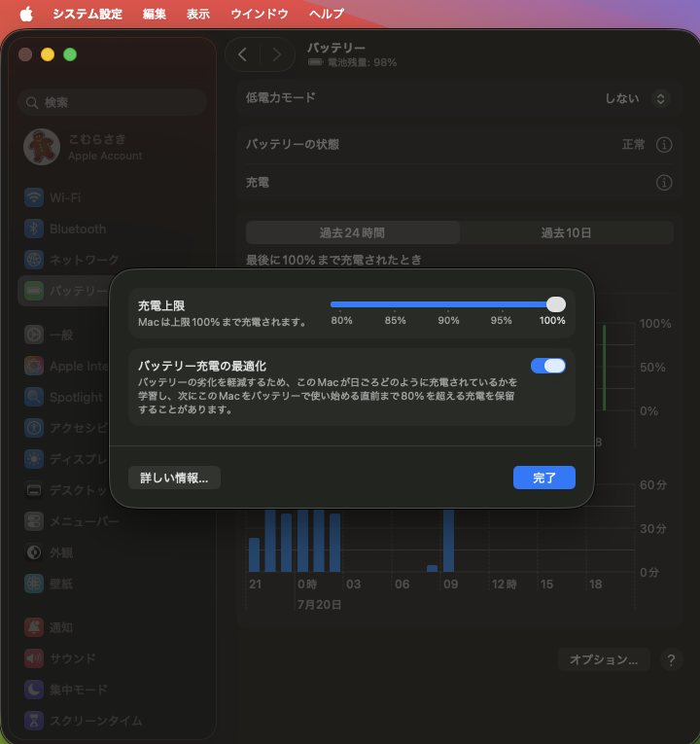Open the ヘルプ menu
Screen dimensions: 700x744
point(327,14)
